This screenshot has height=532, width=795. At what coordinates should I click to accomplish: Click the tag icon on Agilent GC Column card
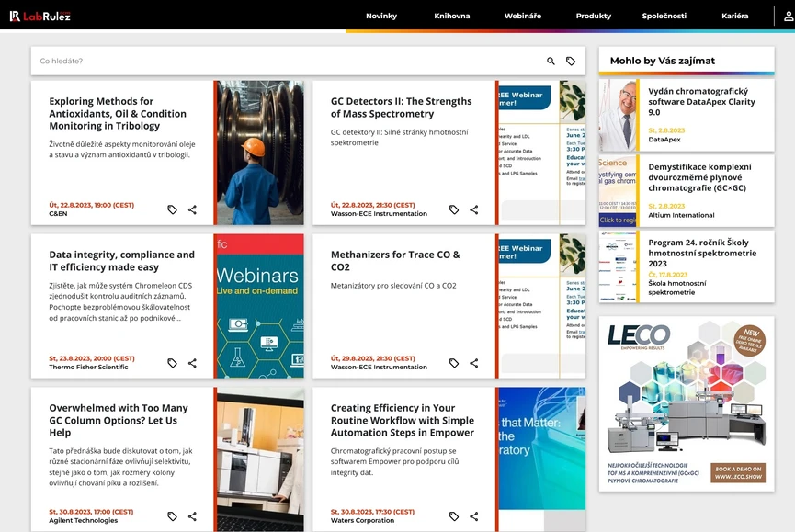(171, 516)
